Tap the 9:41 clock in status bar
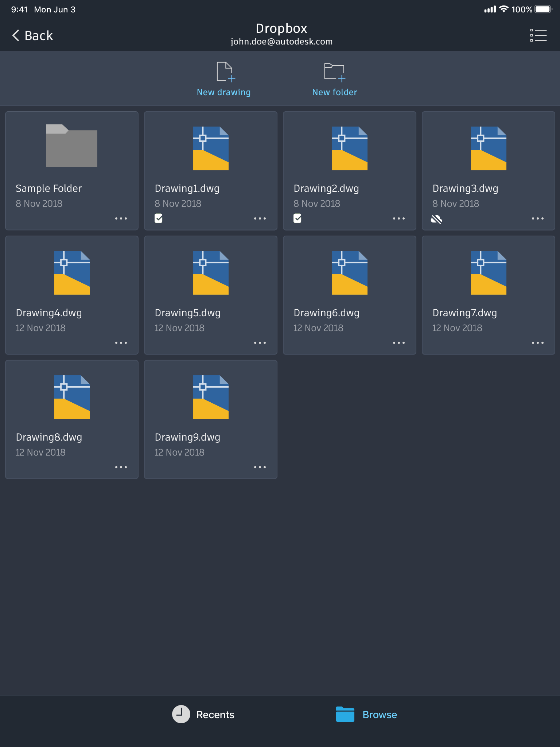Viewport: 560px width, 747px height. (19, 9)
